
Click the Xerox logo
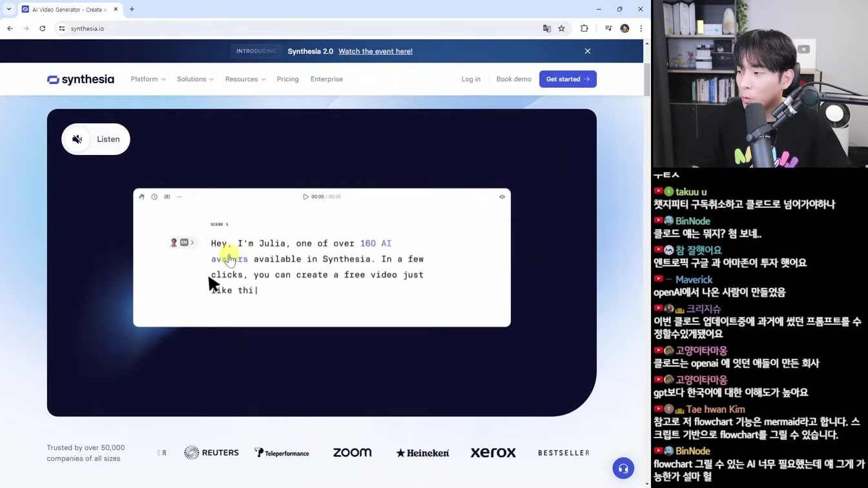tap(493, 452)
